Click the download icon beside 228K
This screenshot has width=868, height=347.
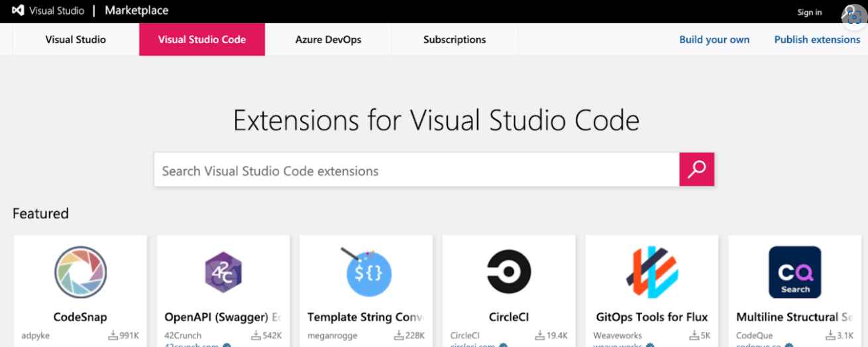point(399,335)
